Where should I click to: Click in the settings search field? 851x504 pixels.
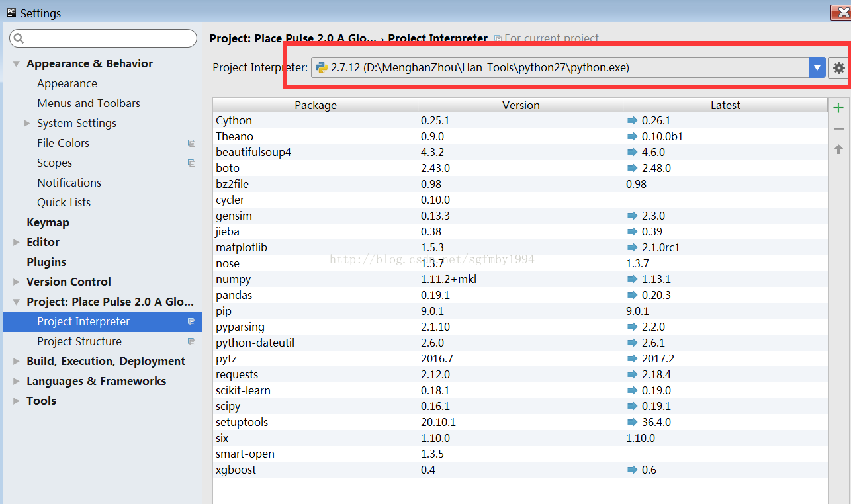pyautogui.click(x=103, y=38)
